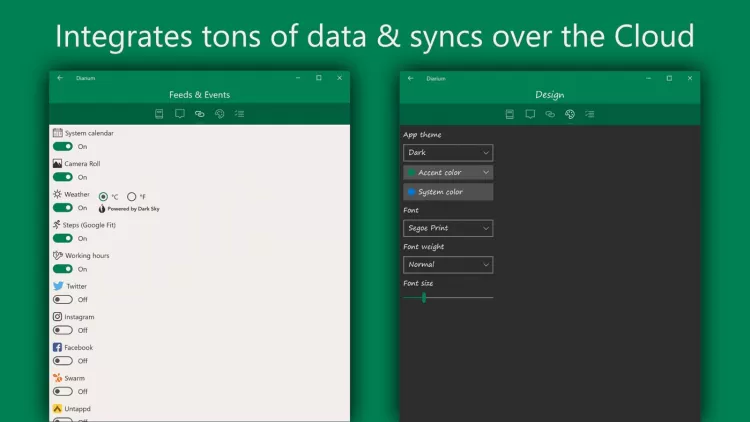Click Working hours label
750x422 pixels.
click(x=87, y=255)
